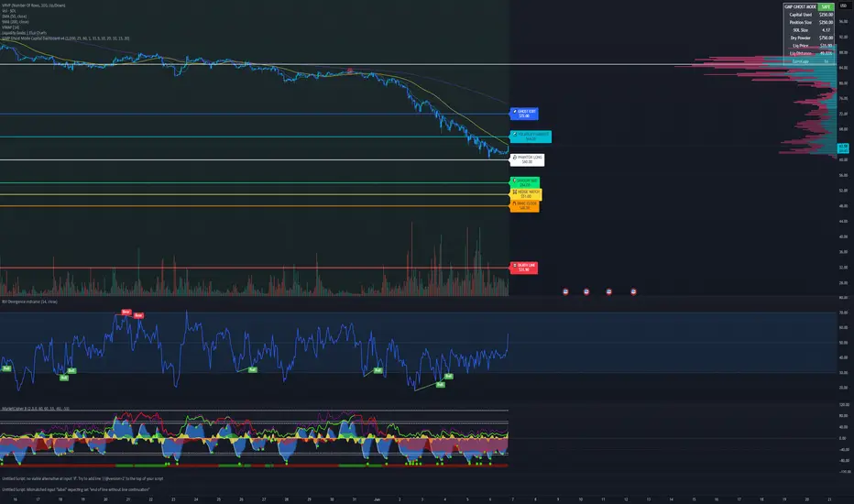The height and width of the screenshot is (504, 854).
Task: Click the Liq Distance dashboard row
Action: coord(809,53)
